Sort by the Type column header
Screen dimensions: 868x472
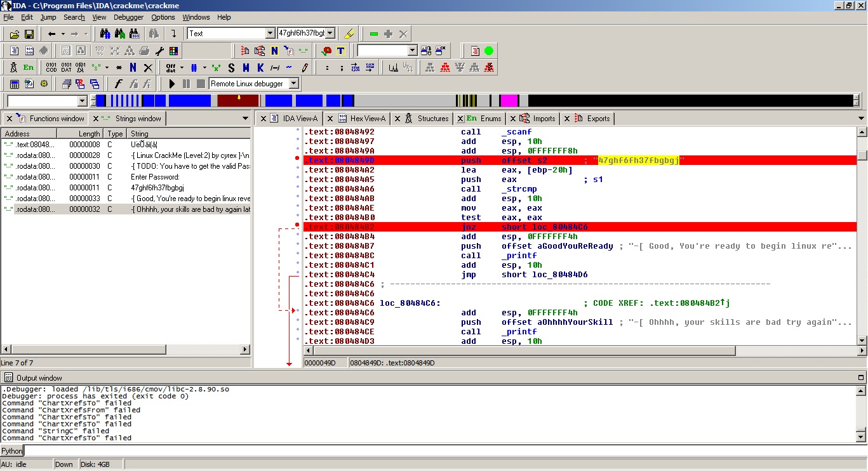[116, 134]
